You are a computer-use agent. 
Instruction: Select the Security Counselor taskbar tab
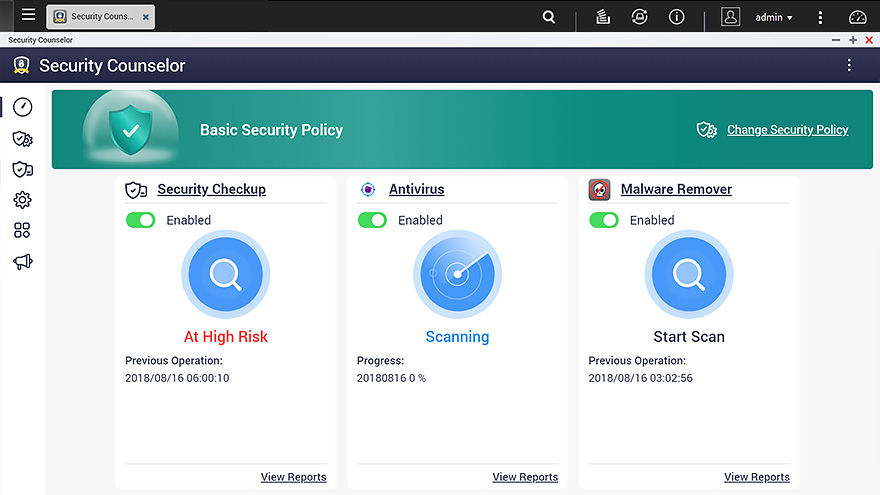(x=95, y=17)
